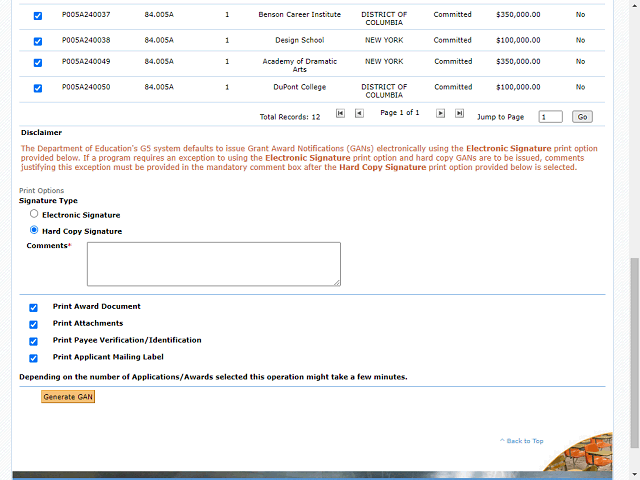Click Committed status in the DuPont College row
Image resolution: width=640 pixels, height=480 pixels.
point(453,87)
